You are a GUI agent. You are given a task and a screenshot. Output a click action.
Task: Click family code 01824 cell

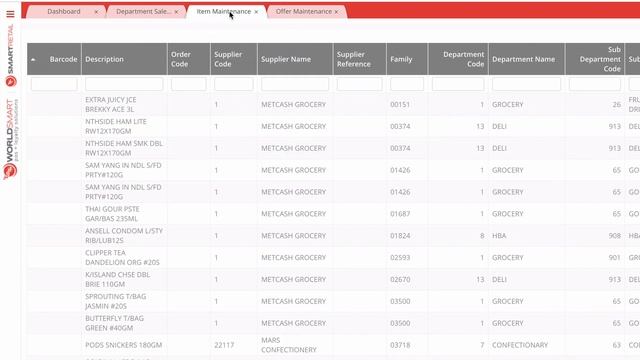coord(400,236)
